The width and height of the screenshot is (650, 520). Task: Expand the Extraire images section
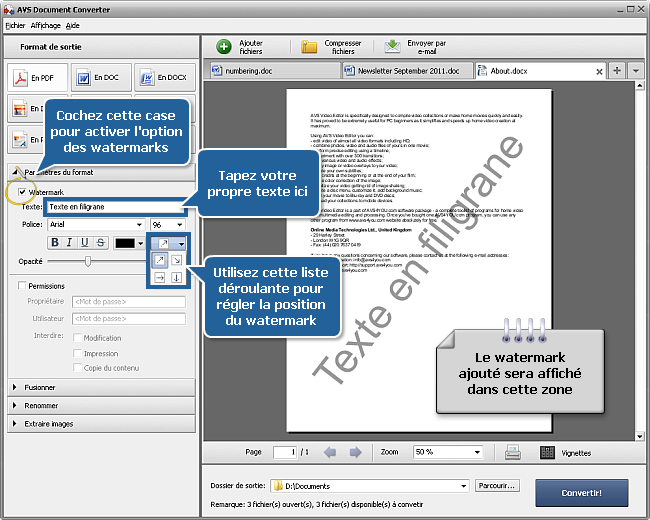pos(101,424)
